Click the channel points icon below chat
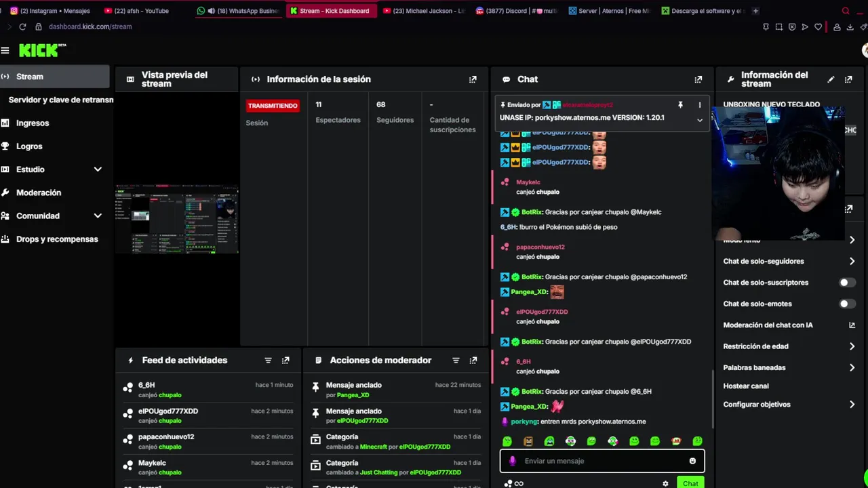868x488 pixels. tap(508, 483)
